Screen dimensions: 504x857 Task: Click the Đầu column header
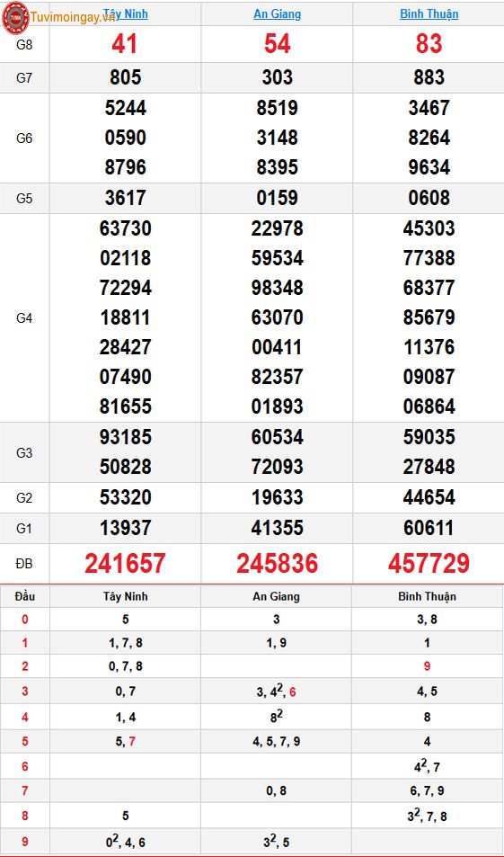click(25, 596)
